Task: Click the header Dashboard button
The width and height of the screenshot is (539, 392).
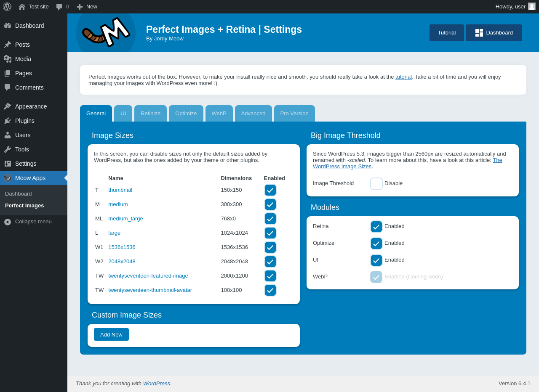Action: (494, 33)
